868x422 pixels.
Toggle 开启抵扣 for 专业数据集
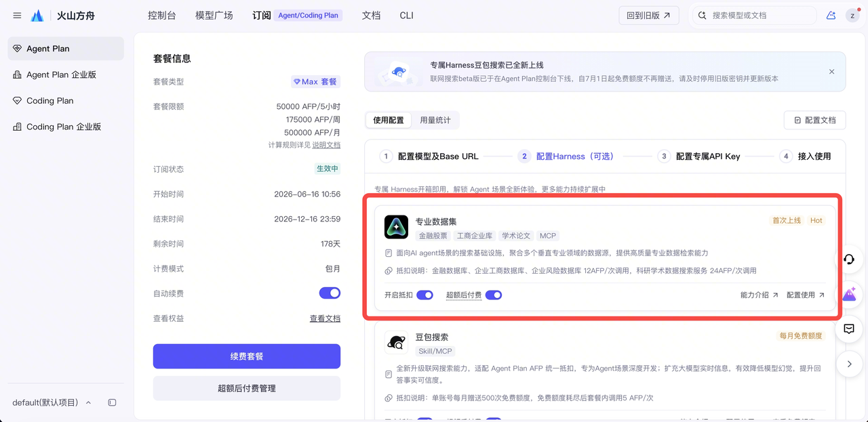tap(425, 295)
